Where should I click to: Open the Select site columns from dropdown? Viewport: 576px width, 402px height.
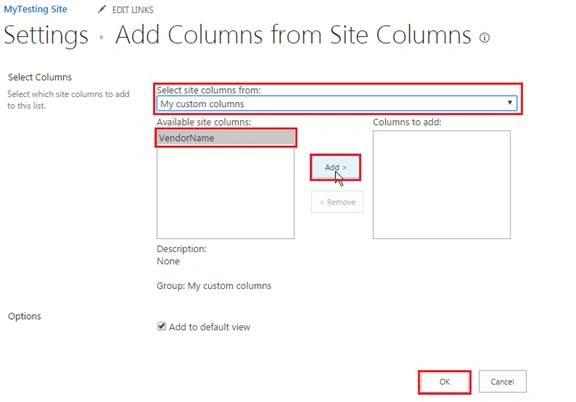(x=336, y=104)
